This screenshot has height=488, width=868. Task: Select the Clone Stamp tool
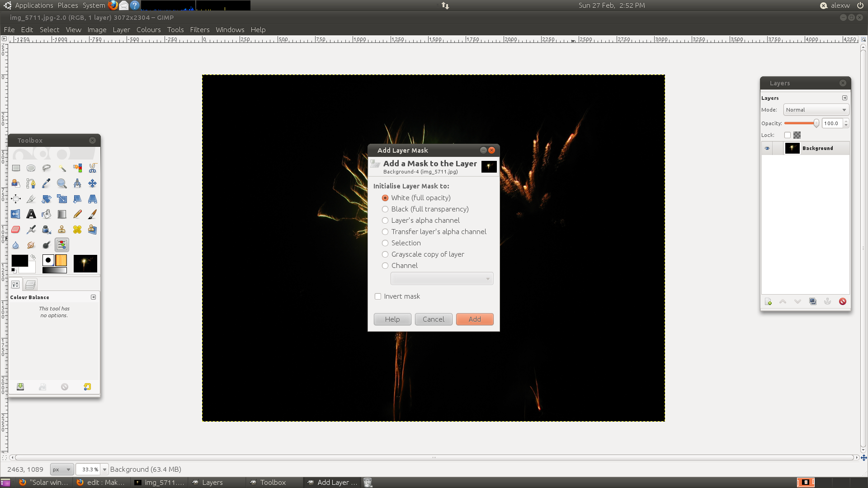coord(61,229)
